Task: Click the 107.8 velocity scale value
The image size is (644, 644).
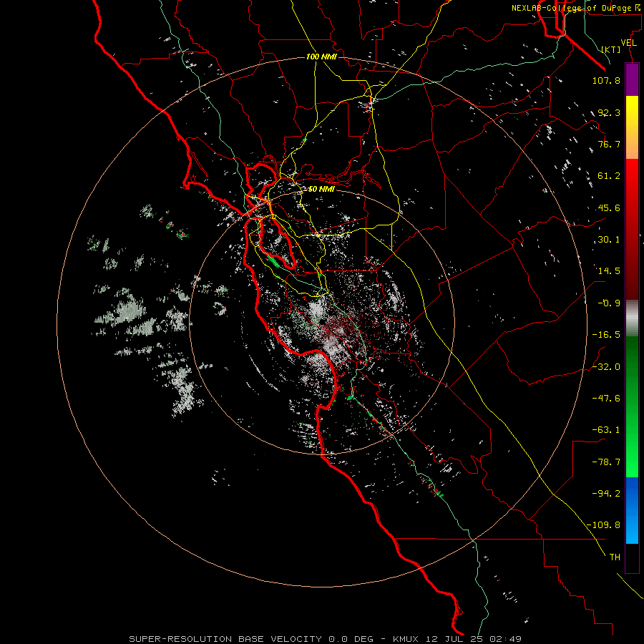Action: [606, 80]
